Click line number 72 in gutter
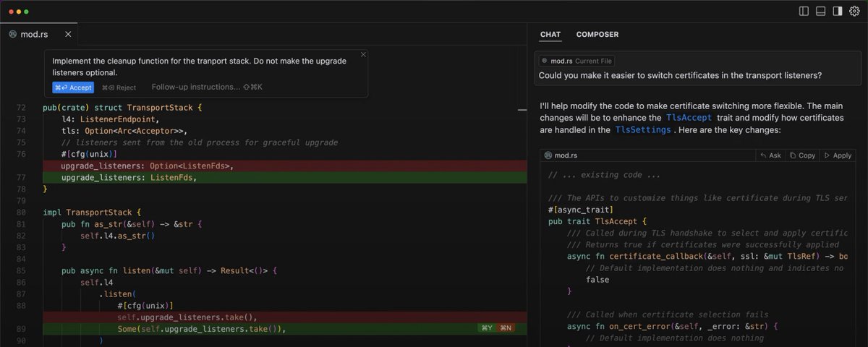This screenshot has width=868, height=347. coord(21,108)
